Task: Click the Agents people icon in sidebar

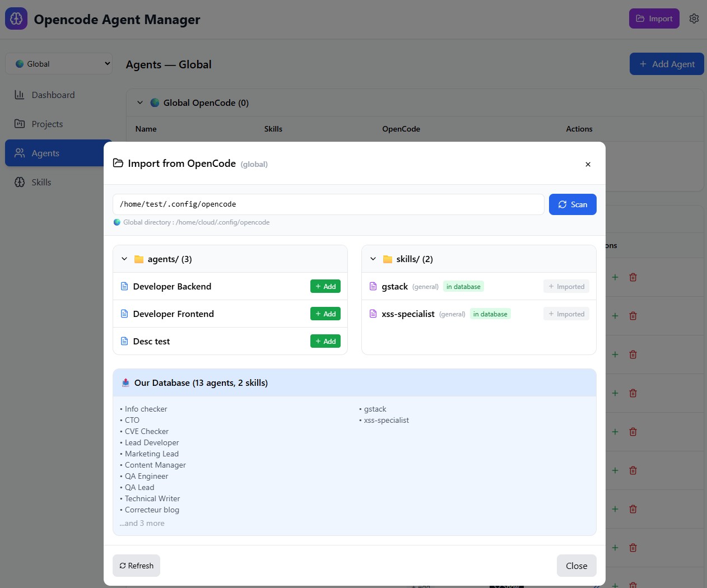Action: [x=20, y=153]
